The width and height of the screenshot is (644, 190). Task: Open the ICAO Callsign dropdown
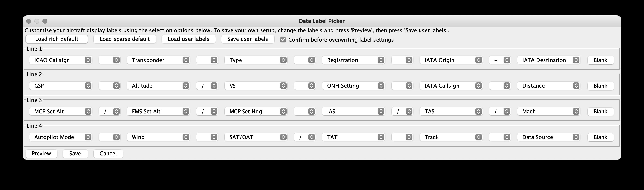(60, 60)
